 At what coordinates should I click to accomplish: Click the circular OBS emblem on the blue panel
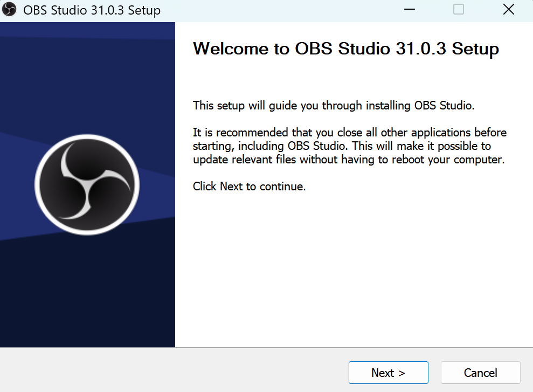coord(87,184)
